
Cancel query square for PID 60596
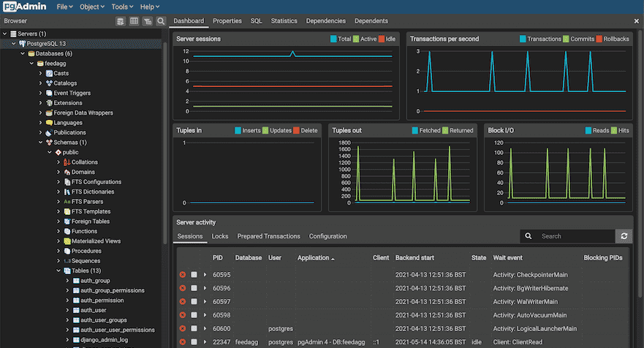194,288
